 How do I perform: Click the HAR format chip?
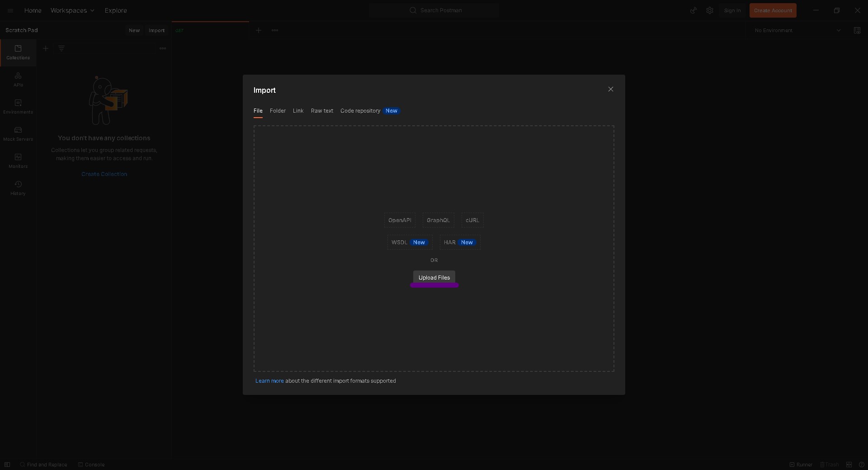[460, 242]
